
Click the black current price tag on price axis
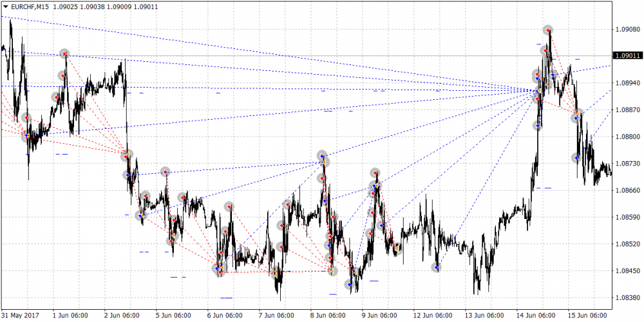627,55
